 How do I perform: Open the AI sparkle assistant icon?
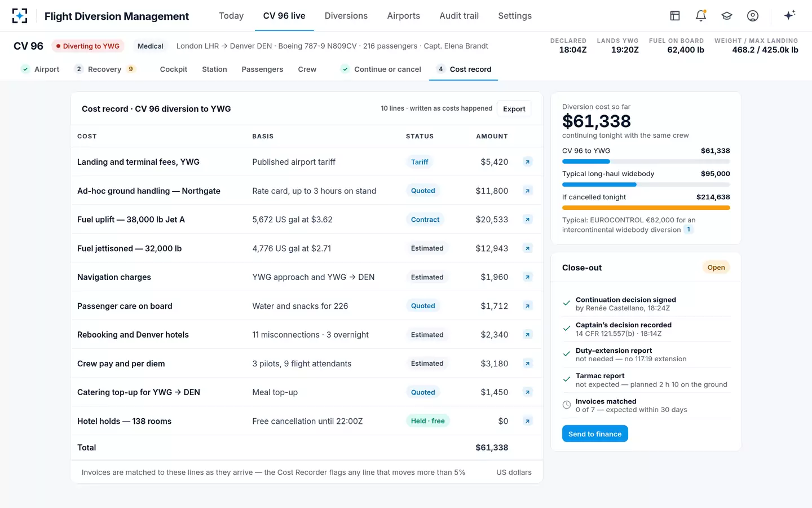pyautogui.click(x=789, y=15)
